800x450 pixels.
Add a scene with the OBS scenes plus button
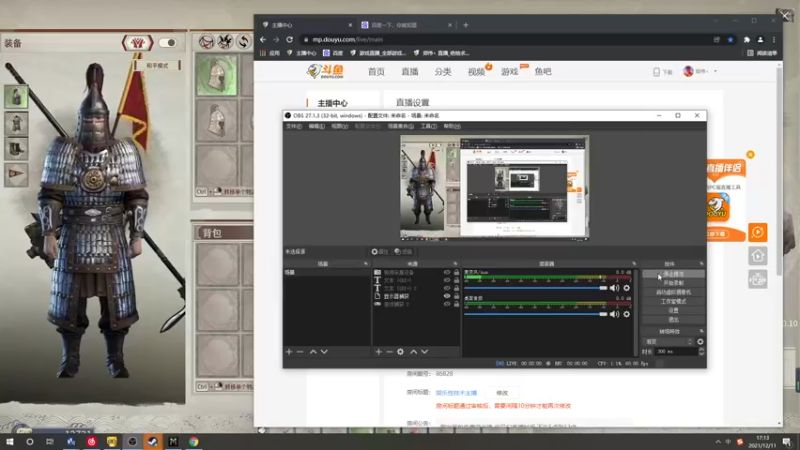point(289,352)
